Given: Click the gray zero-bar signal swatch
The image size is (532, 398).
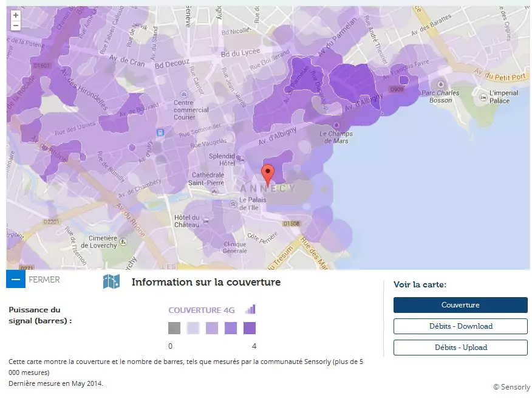Looking at the screenshot, I should pyautogui.click(x=174, y=328).
